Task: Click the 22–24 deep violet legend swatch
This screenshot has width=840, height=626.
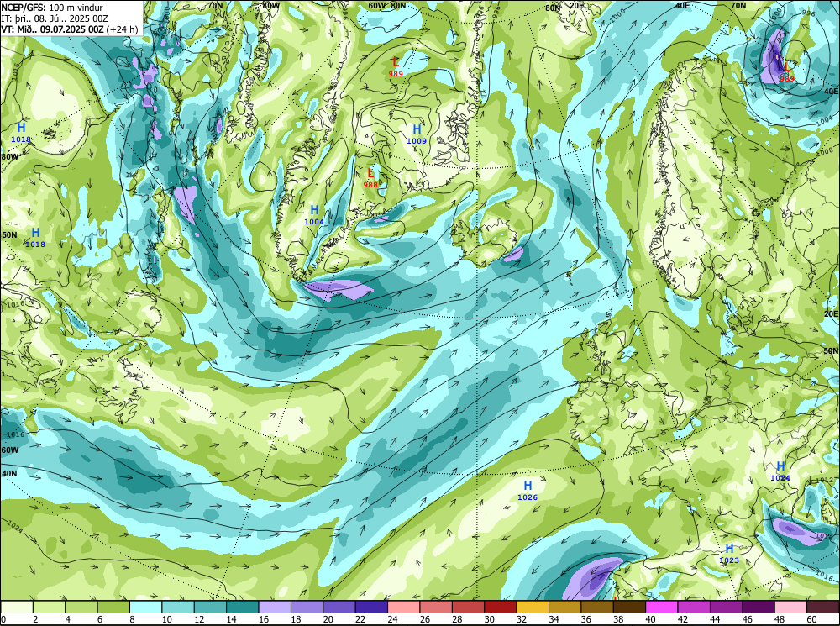Action: tap(371, 607)
